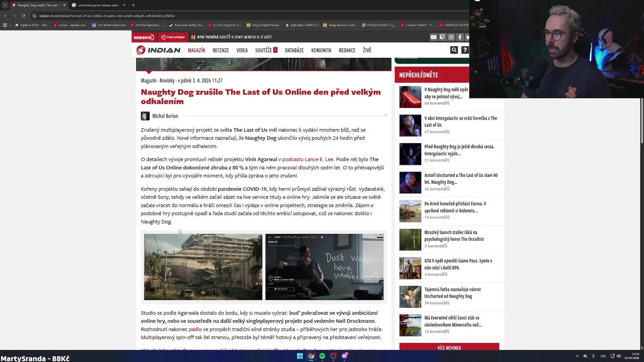Screen dimensions: 644x362
Task: Open the Živě menu item
Action: pyautogui.click(x=367, y=50)
